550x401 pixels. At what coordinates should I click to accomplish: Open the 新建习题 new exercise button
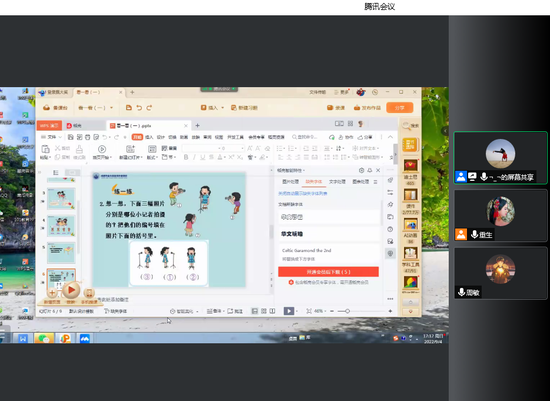click(244, 108)
